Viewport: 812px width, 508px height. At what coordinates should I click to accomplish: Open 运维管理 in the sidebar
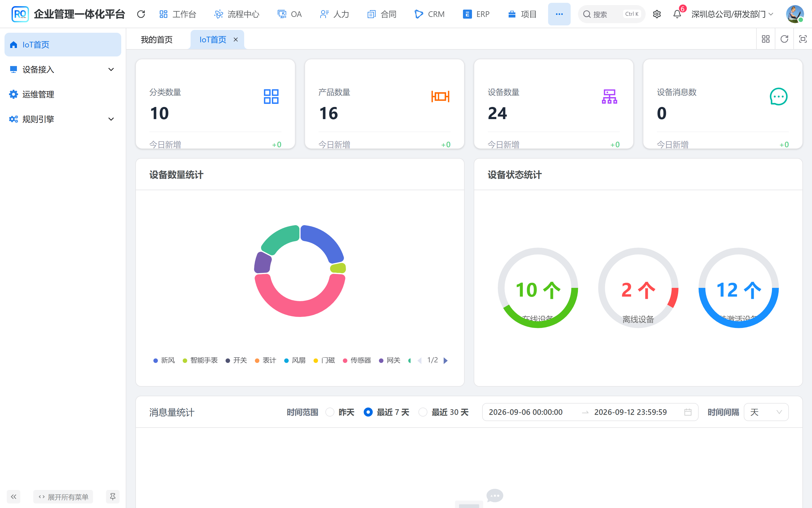click(x=63, y=95)
